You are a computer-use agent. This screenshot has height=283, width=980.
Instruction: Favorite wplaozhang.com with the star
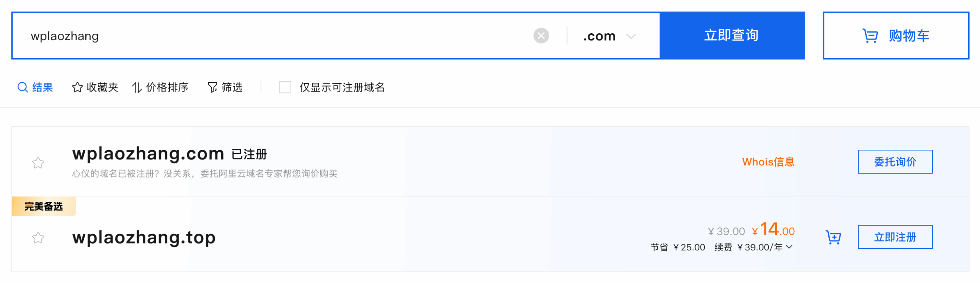click(x=38, y=163)
